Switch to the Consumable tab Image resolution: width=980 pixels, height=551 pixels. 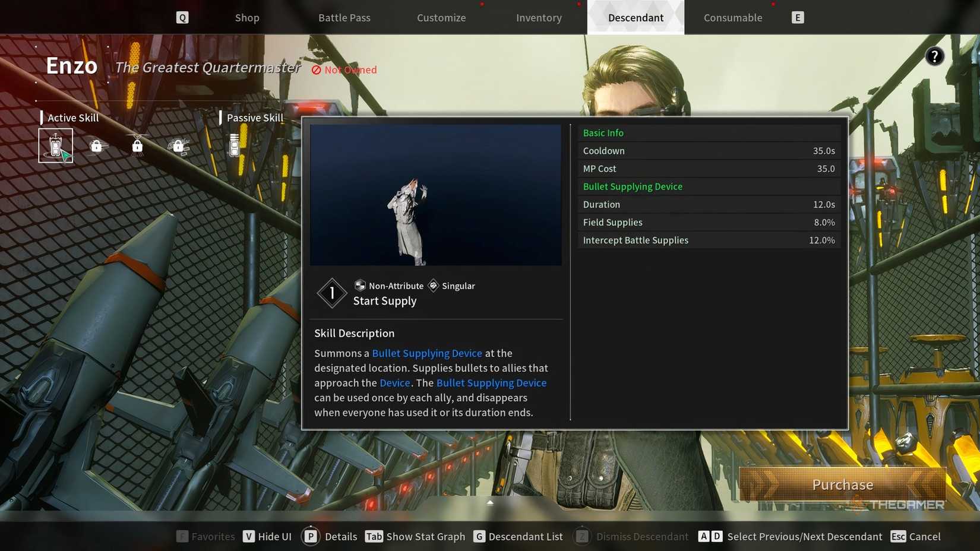[733, 18]
